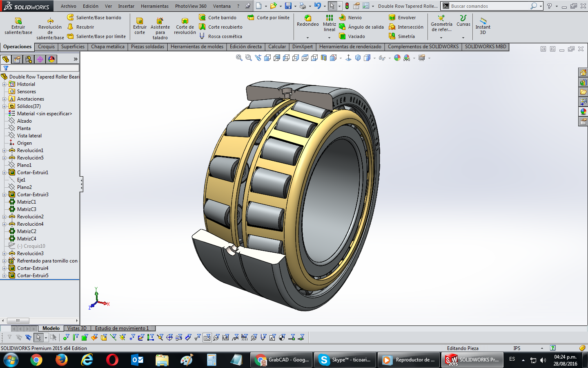Select the Matriz lineal tool

(x=330, y=23)
